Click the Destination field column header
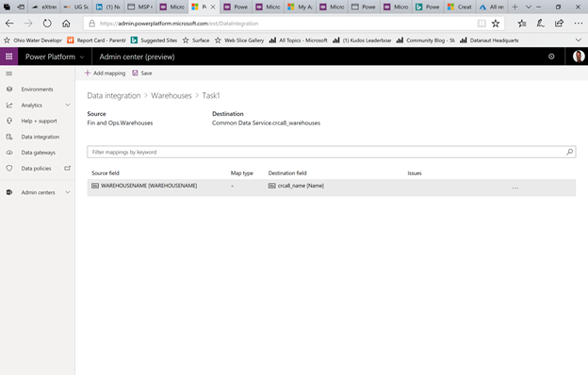588x375 pixels. tap(287, 173)
